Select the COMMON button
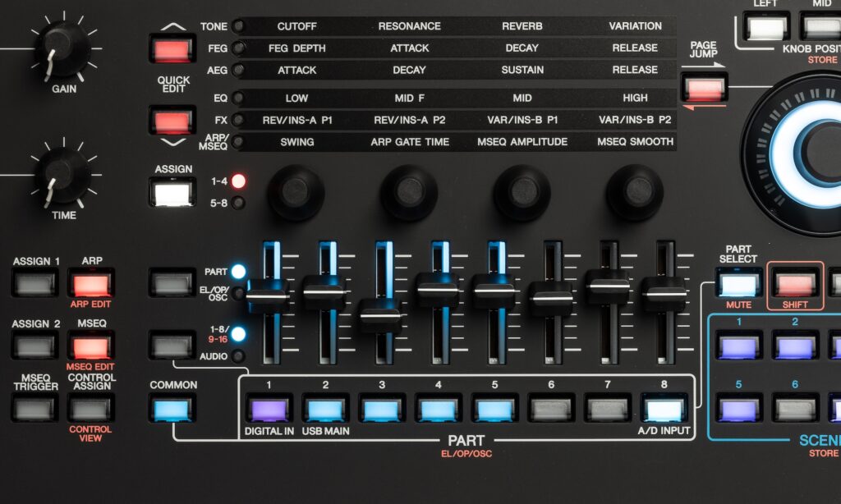841x504 pixels. pyautogui.click(x=172, y=408)
